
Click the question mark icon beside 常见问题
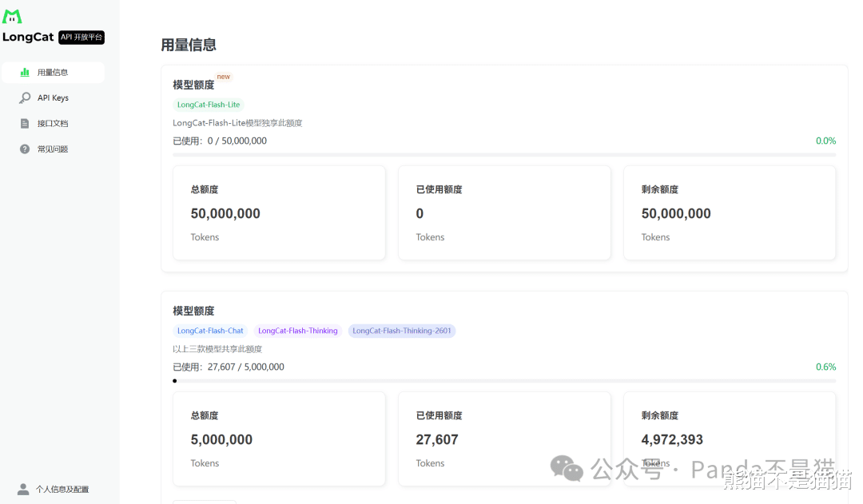25,149
